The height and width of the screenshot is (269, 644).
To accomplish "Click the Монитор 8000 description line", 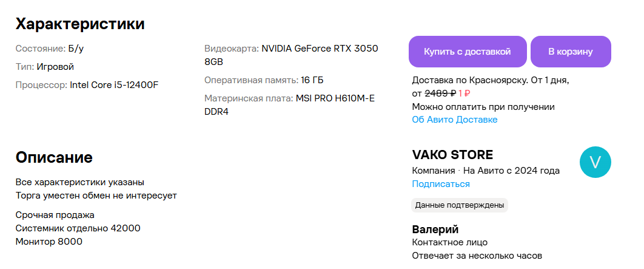I will coord(49,242).
